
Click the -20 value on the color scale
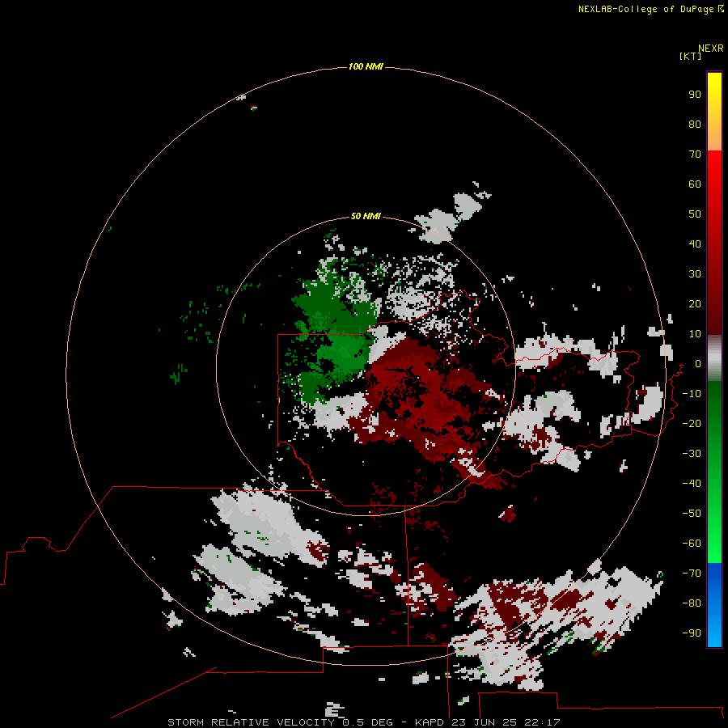pyautogui.click(x=692, y=424)
